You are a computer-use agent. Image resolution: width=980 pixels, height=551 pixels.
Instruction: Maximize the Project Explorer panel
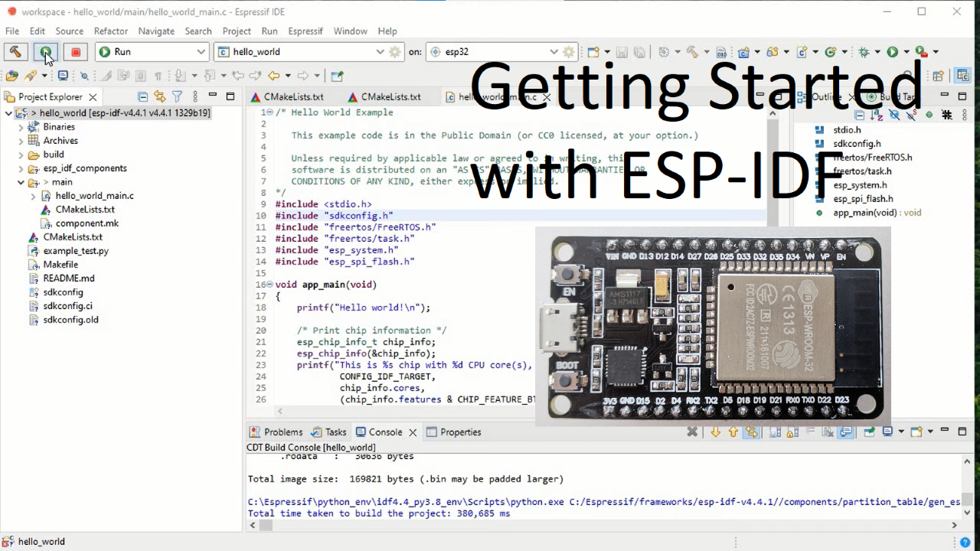[x=230, y=97]
